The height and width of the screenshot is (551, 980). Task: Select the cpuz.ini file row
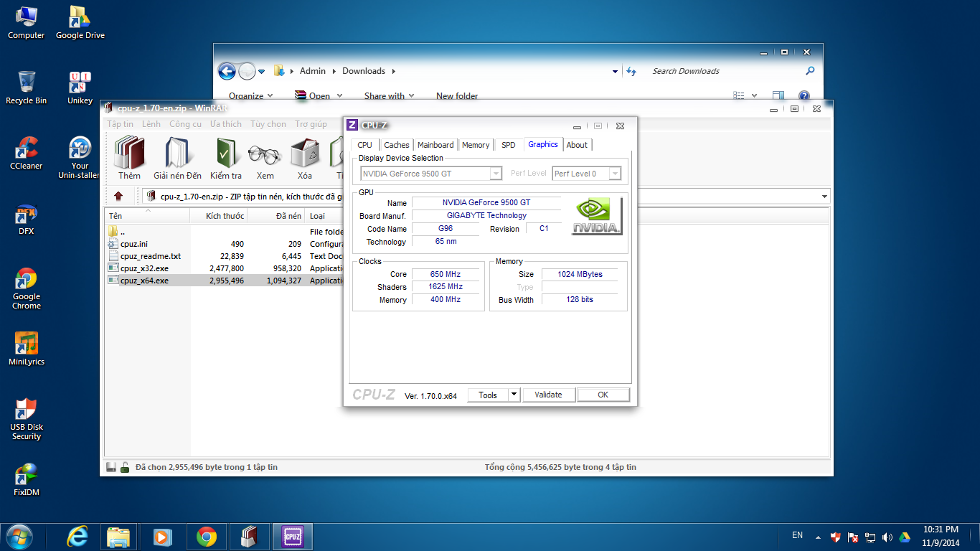223,244
